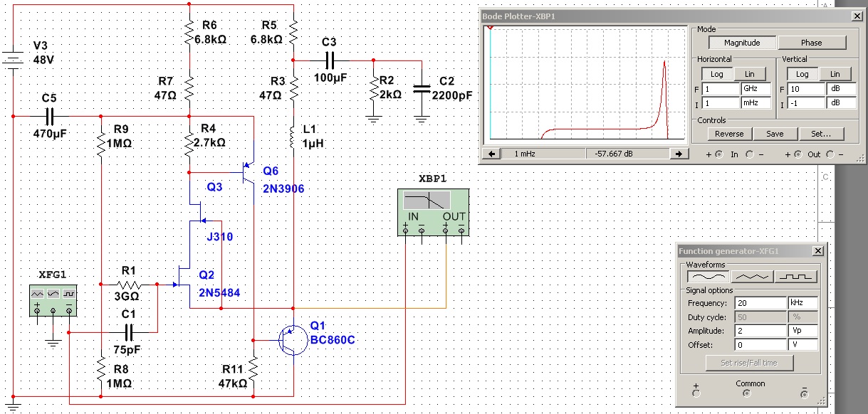Move the Bode Plotter cursor right with the arrow
Screen dimensions: 868x414
(679, 154)
